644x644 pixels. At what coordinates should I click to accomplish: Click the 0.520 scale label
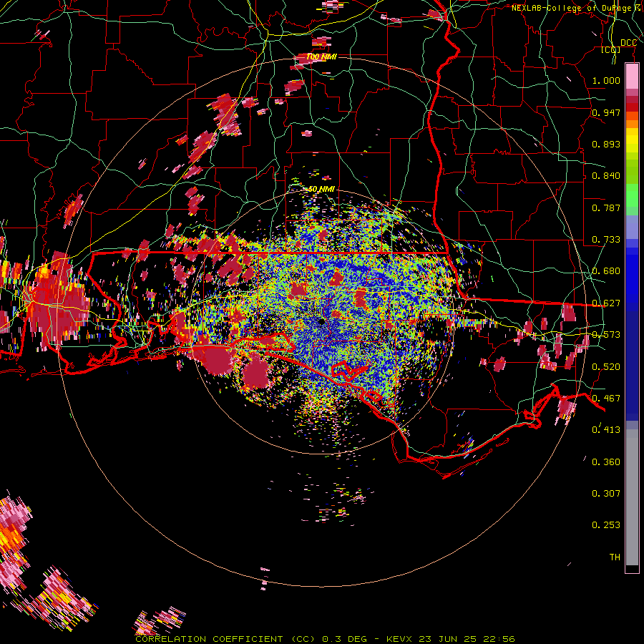606,367
